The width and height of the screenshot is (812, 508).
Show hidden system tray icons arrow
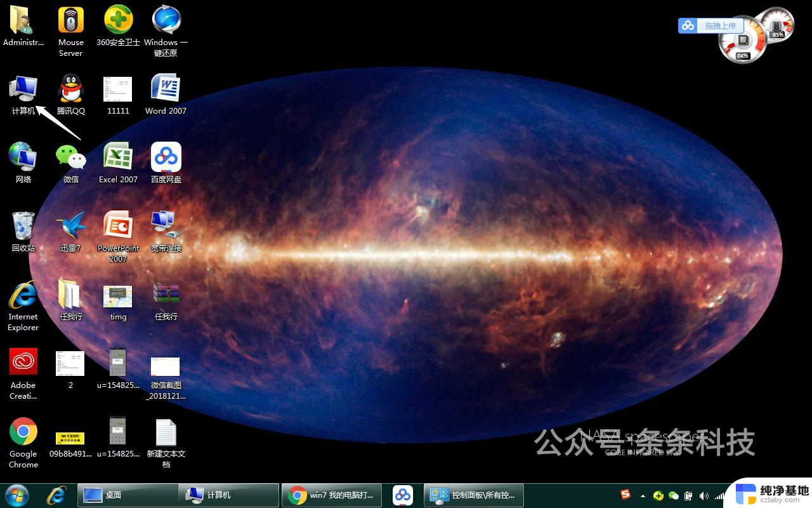643,495
